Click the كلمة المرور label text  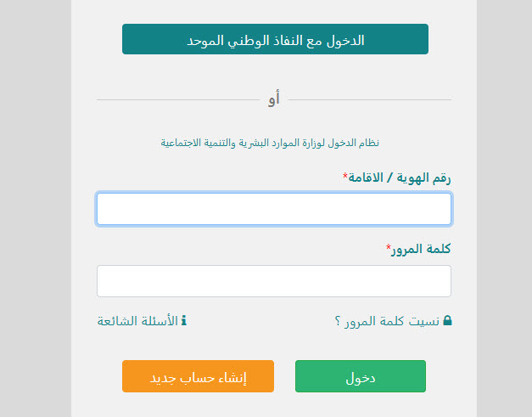421,249
